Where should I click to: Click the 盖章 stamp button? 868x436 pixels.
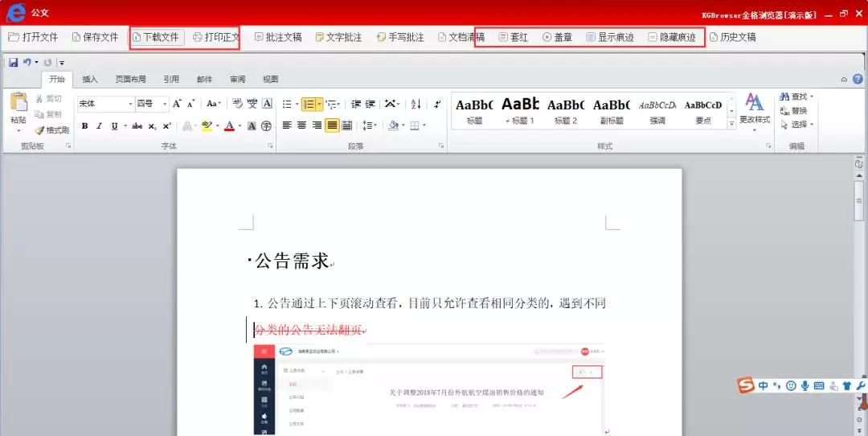(557, 37)
